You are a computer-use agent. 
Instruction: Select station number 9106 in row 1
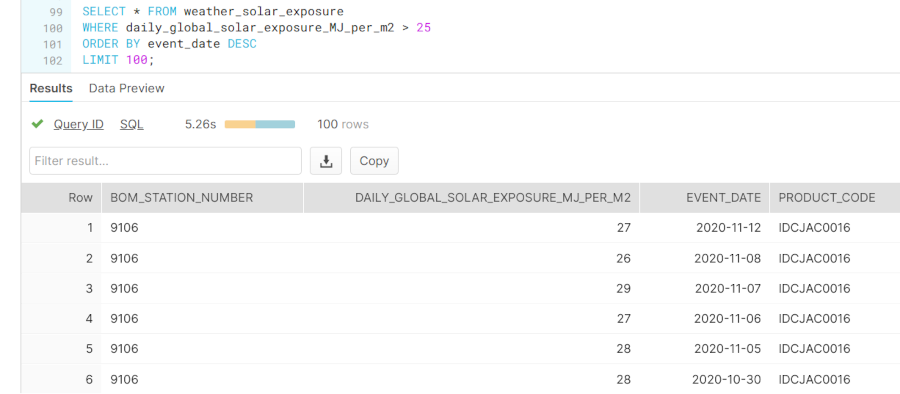pos(124,228)
